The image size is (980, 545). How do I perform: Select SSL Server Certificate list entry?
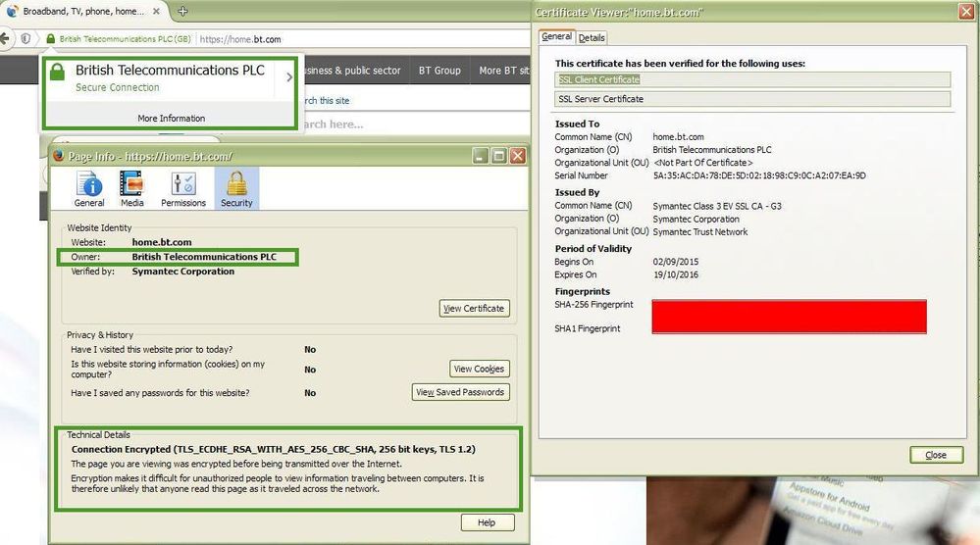(751, 99)
